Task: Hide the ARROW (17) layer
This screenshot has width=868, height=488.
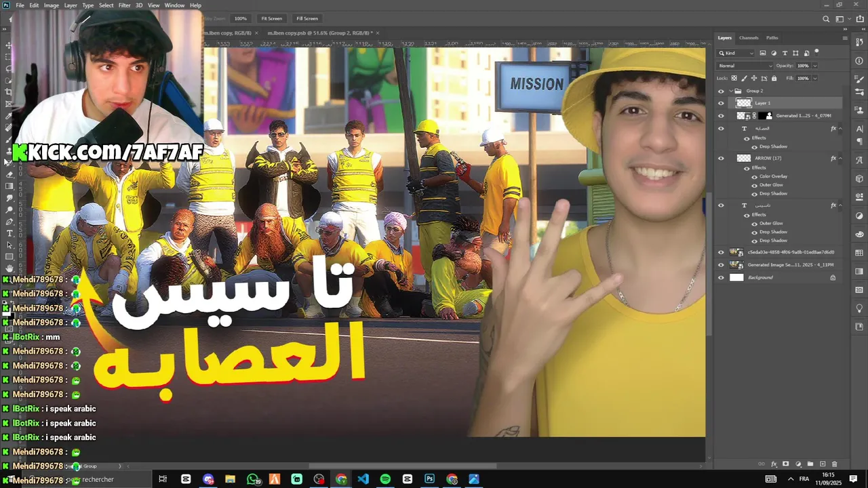Action: coord(721,158)
